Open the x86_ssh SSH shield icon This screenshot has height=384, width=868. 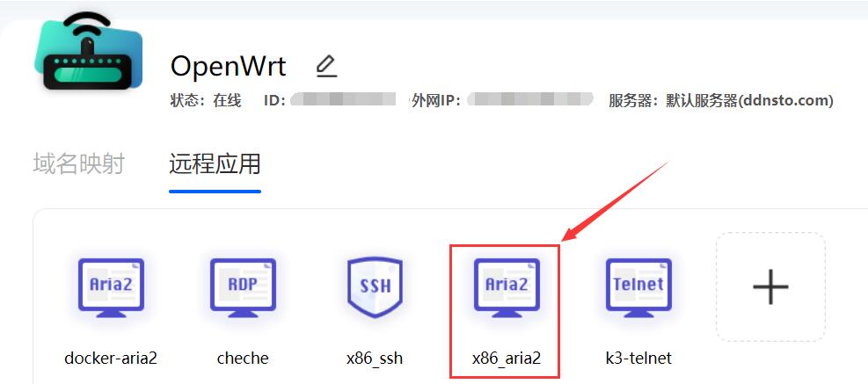click(375, 287)
